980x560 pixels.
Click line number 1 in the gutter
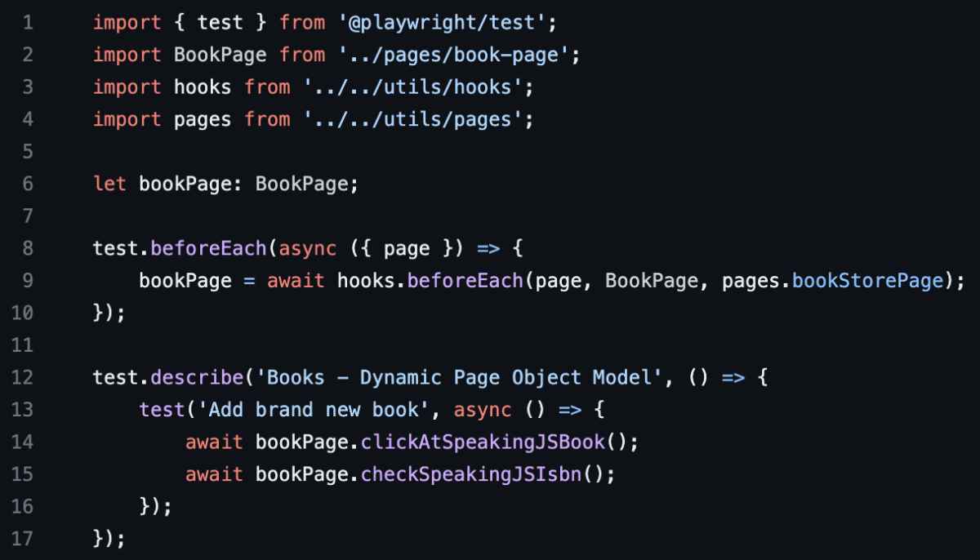tap(28, 22)
